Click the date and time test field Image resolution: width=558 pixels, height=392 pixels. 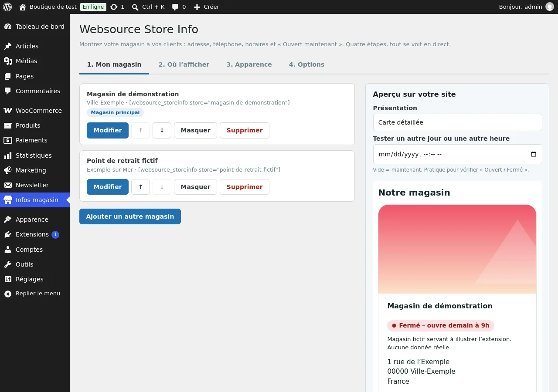coord(457,154)
